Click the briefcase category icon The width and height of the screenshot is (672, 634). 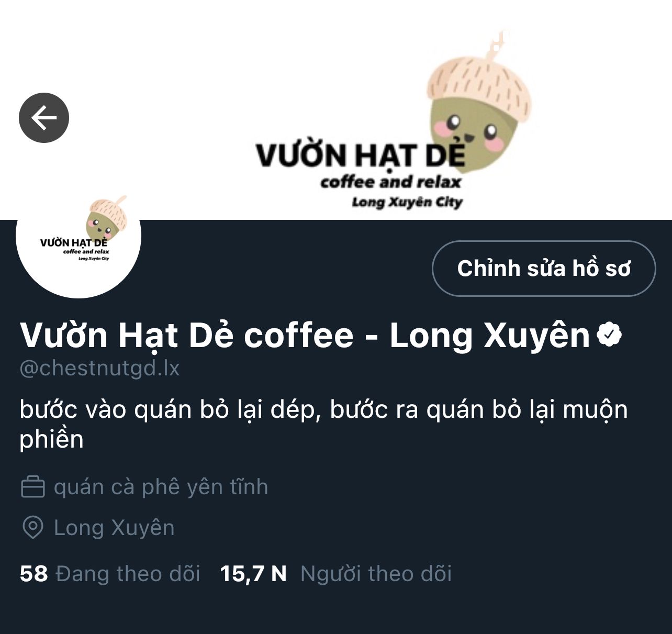[32, 487]
